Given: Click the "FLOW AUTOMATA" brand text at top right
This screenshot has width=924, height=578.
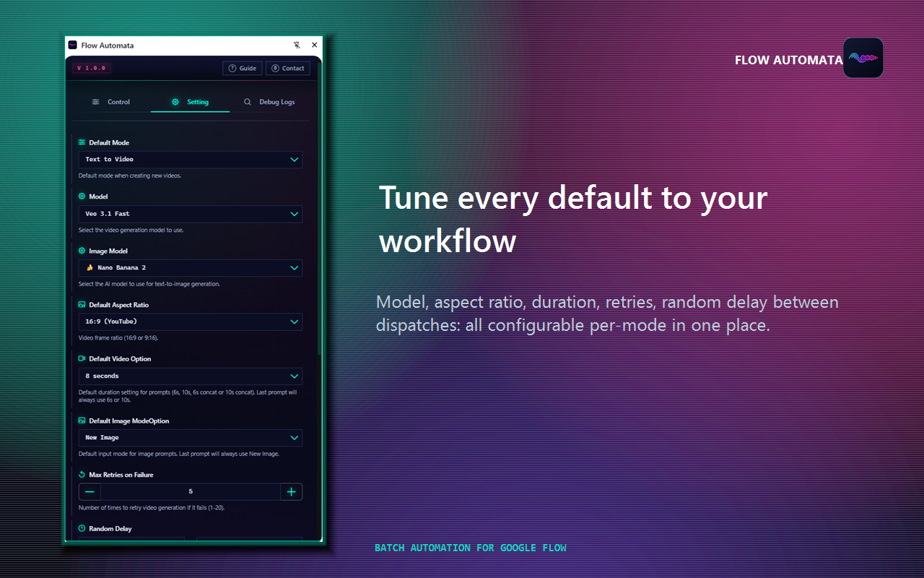Looking at the screenshot, I should 789,60.
